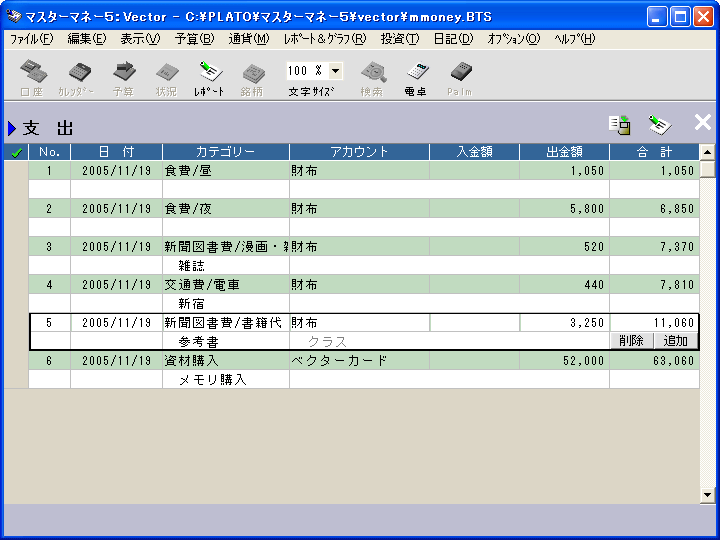The height and width of the screenshot is (540, 720).
Task: Select the 新聞図書費/漫画 category cell
Action: coord(225,247)
